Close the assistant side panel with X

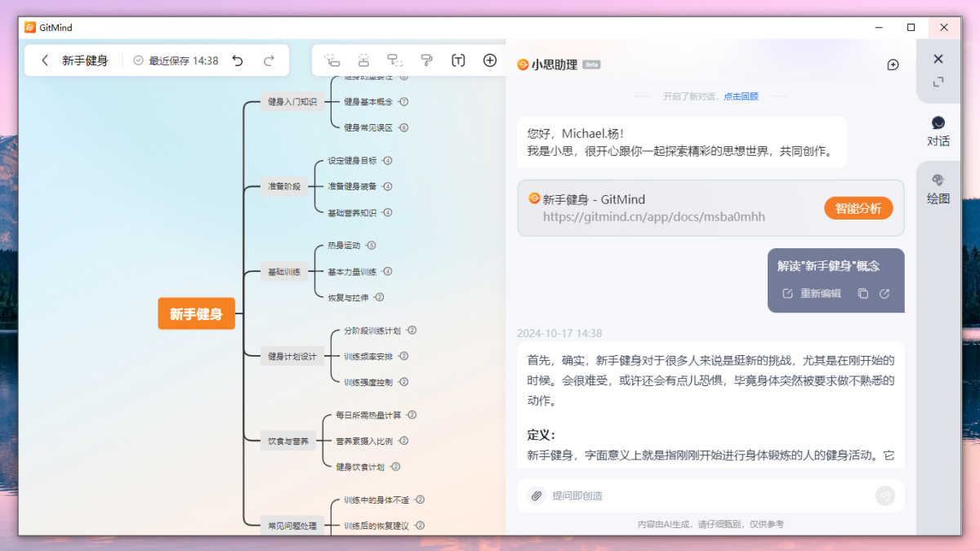938,59
